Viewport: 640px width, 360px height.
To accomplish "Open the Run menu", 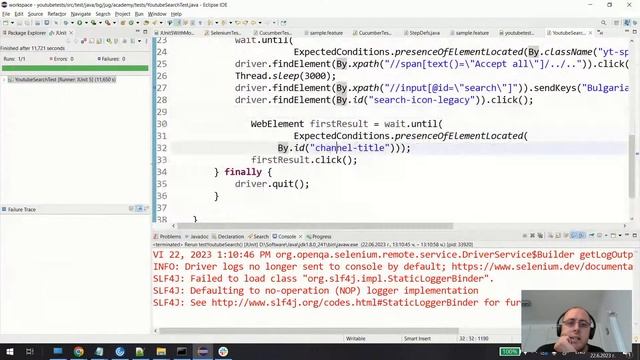I will [139, 14].
